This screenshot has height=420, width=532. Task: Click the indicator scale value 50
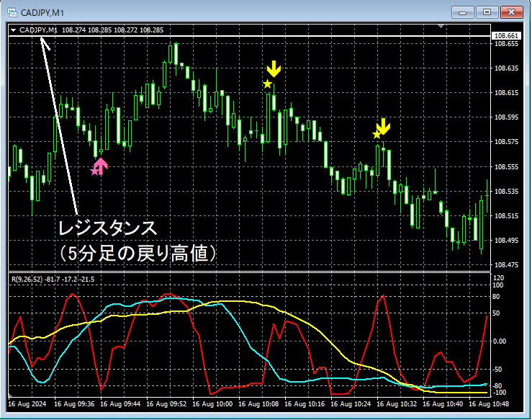coord(496,313)
